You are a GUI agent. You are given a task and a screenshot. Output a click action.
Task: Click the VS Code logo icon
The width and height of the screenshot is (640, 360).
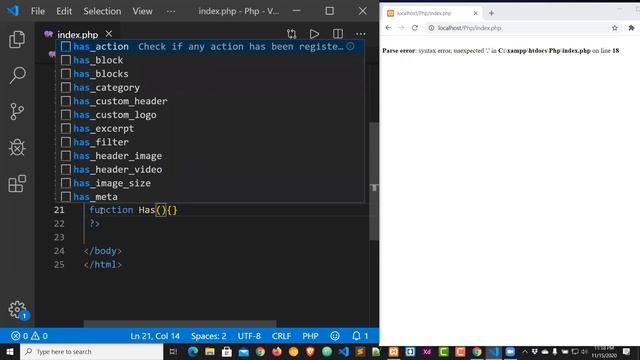coord(13,11)
